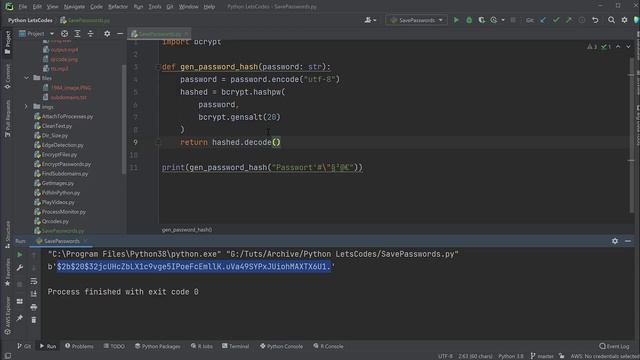Viewport: 640px width, 360px height.
Task: Jump to next highlighted problem arrow
Action: click(x=628, y=47)
